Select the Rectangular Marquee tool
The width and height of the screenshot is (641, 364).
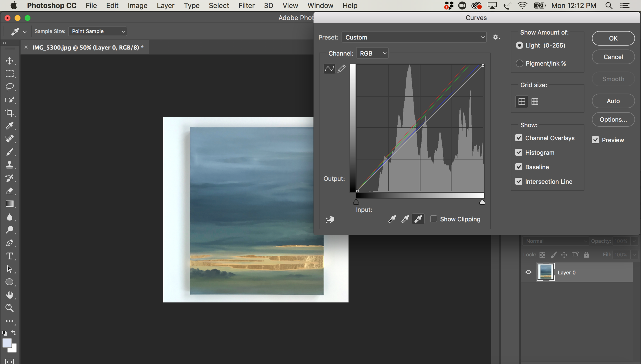9,74
